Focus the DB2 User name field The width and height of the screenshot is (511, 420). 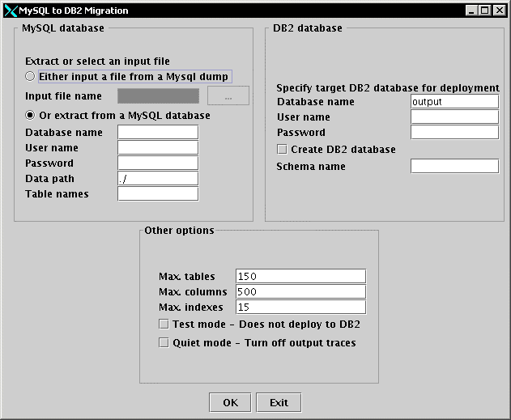(x=454, y=117)
